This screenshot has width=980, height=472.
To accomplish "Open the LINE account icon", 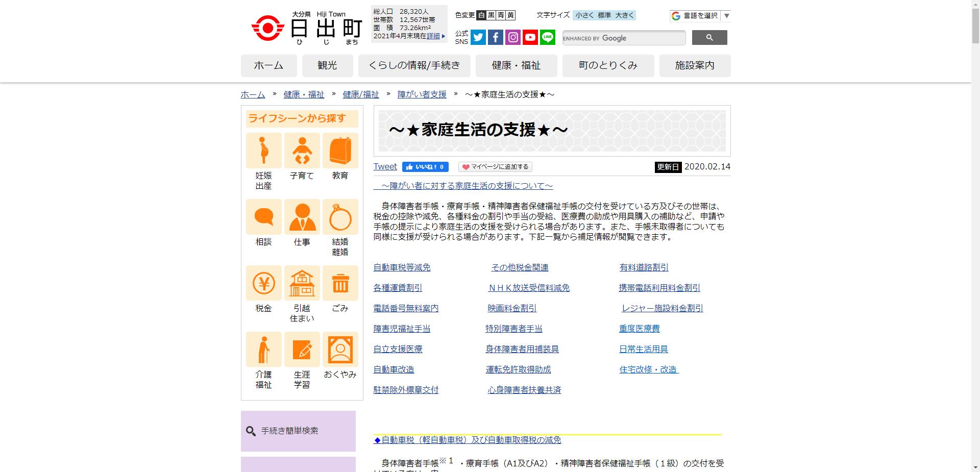I will pos(547,37).
